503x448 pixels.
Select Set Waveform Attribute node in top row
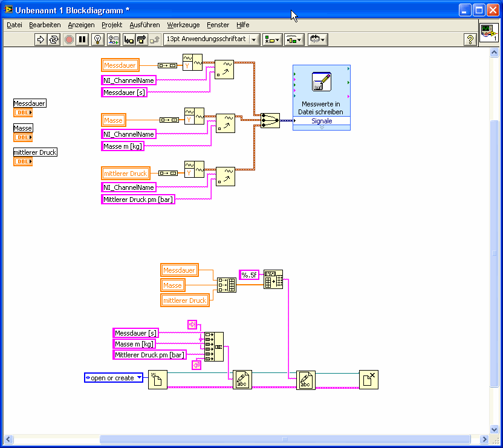[x=224, y=70]
